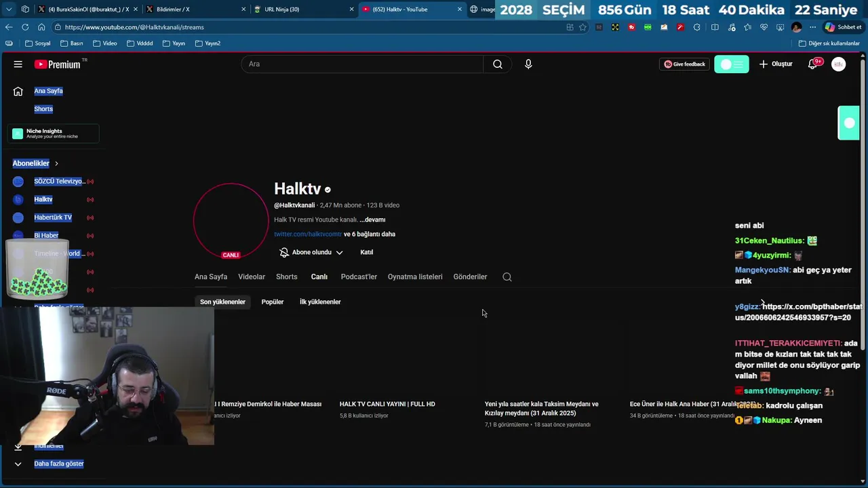868x488 pixels.
Task: Start voice search with the microphone
Action: [528, 64]
